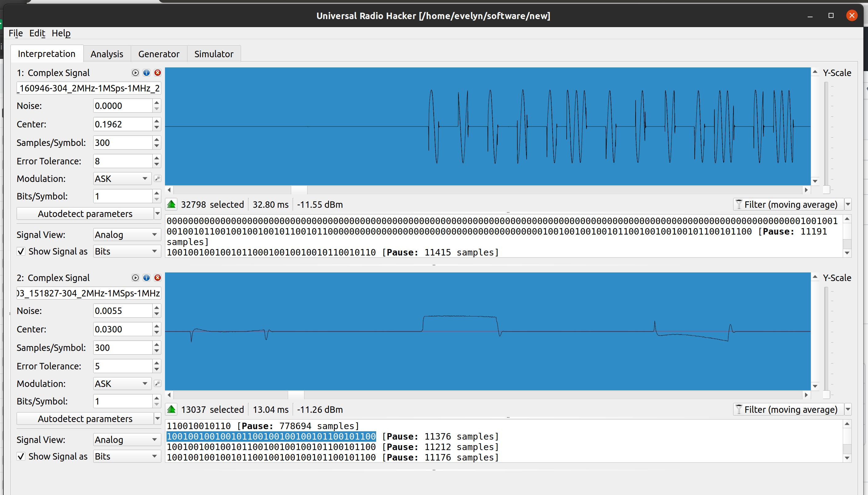Open the Edit menu
Viewport: 868px width, 495px height.
37,33
